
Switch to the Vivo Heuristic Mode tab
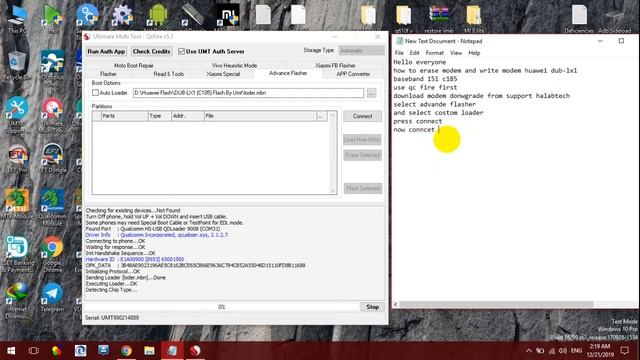(234, 65)
